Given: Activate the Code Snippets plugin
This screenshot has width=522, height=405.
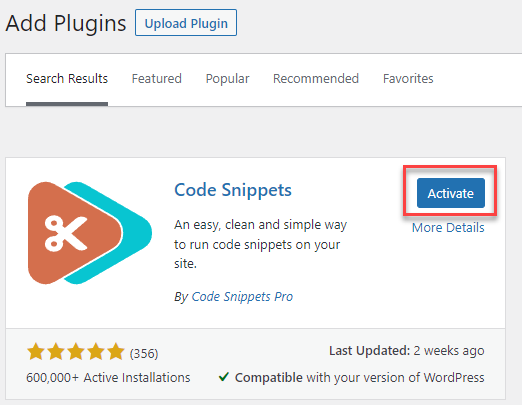Looking at the screenshot, I should tap(451, 193).
